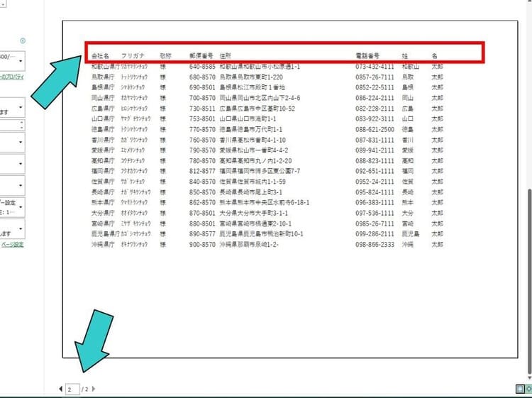The width and height of the screenshot is (532, 398).
Task: Click the postal code 680-8570
Action: [202, 77]
